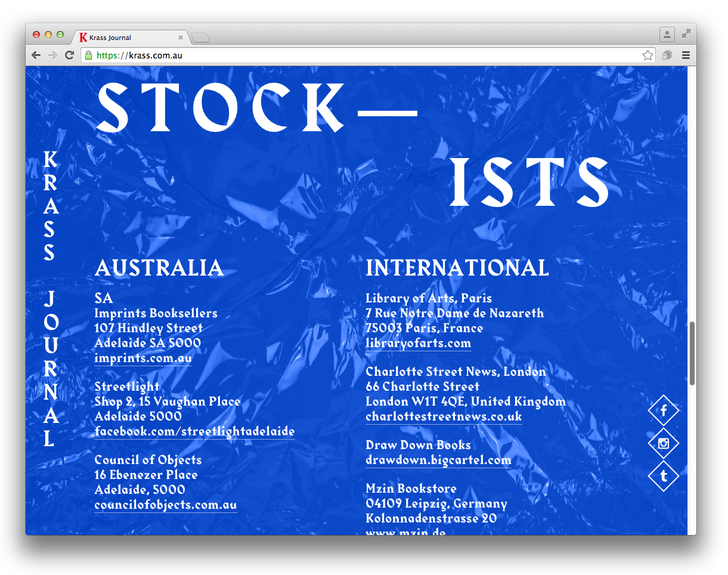Image resolution: width=728 pixels, height=575 pixels.
Task: Open the libraryofarts.com link
Action: pyautogui.click(x=418, y=343)
